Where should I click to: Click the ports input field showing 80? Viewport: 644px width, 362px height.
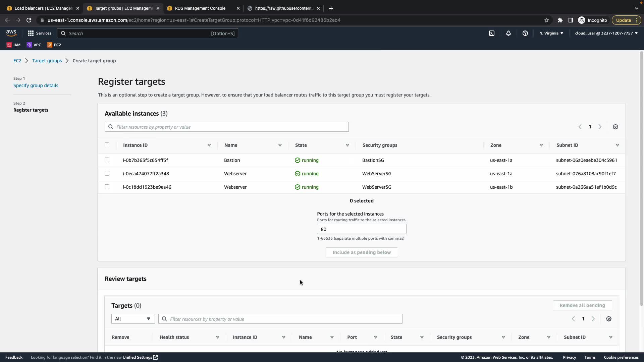362,229
